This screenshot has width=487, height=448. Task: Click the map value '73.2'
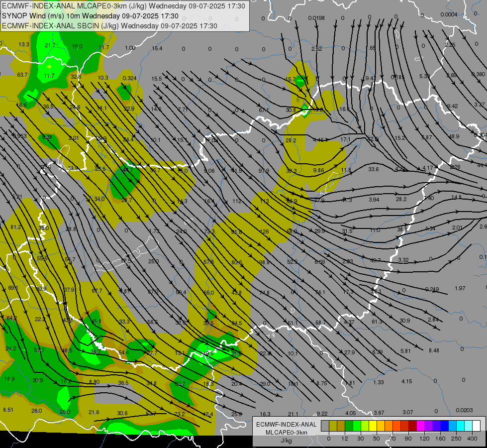[x=180, y=414]
